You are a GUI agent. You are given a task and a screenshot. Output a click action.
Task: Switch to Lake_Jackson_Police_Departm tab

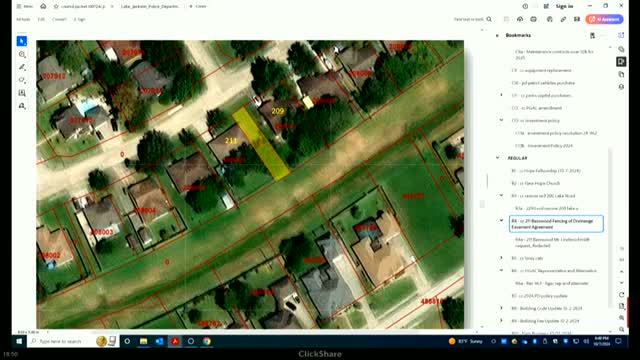click(x=149, y=7)
